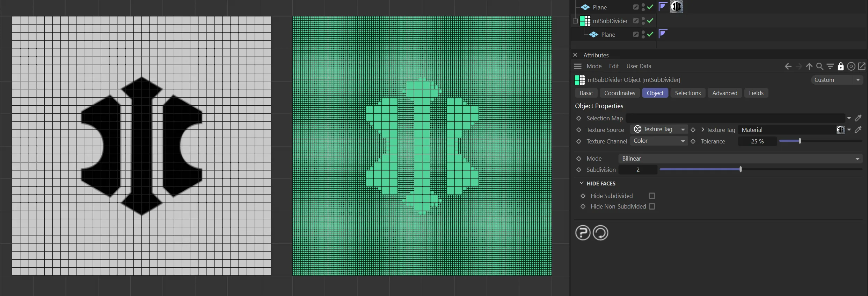This screenshot has width=868, height=296.
Task: Open the Texture Channel Color dropdown
Action: (x=658, y=141)
